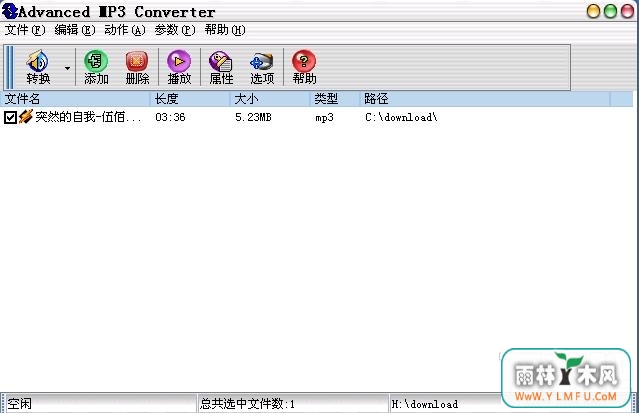639x413 pixels.
Task: Open 属性 (Properties) toolbar icon
Action: click(221, 67)
